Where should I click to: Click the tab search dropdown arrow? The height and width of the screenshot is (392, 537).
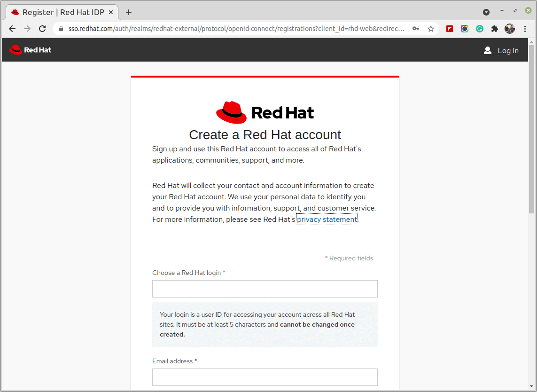(x=486, y=12)
